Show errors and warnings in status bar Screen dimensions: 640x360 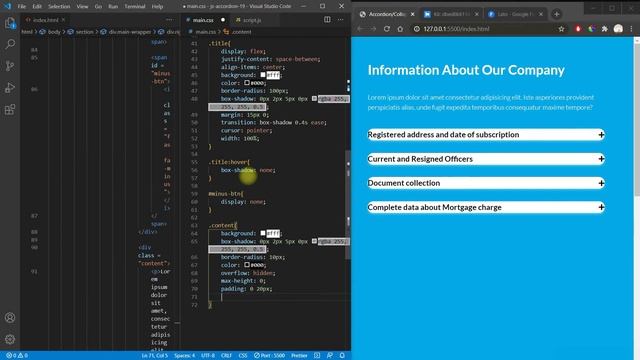pos(17,356)
